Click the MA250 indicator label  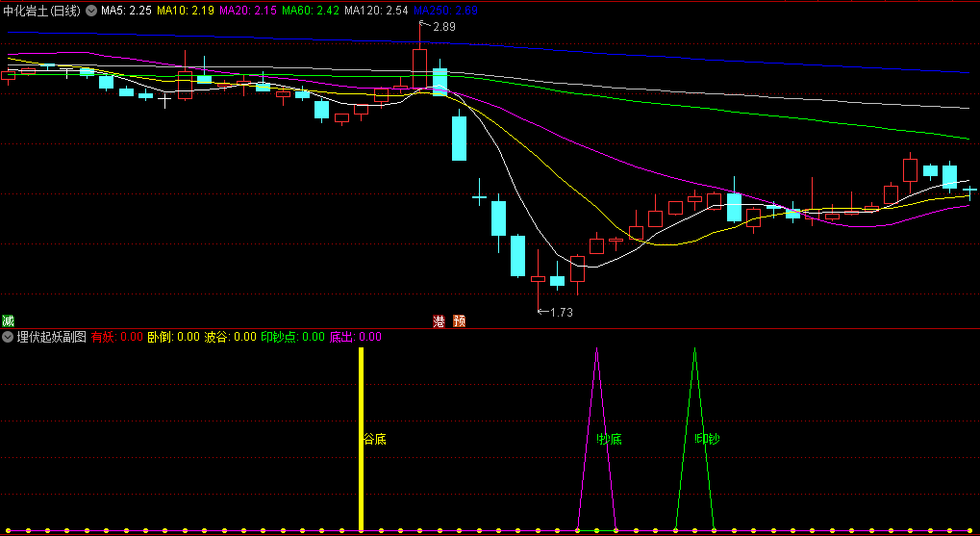[445, 11]
